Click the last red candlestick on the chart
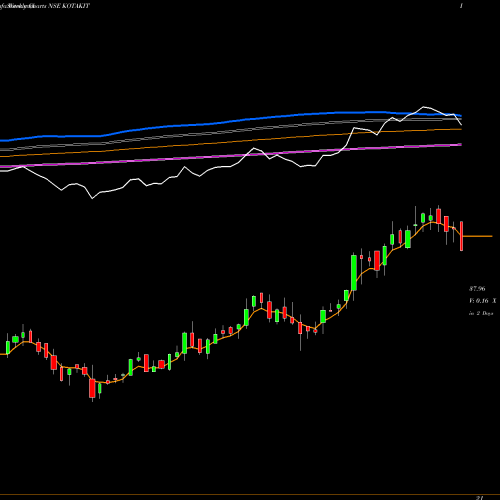 tap(462, 236)
